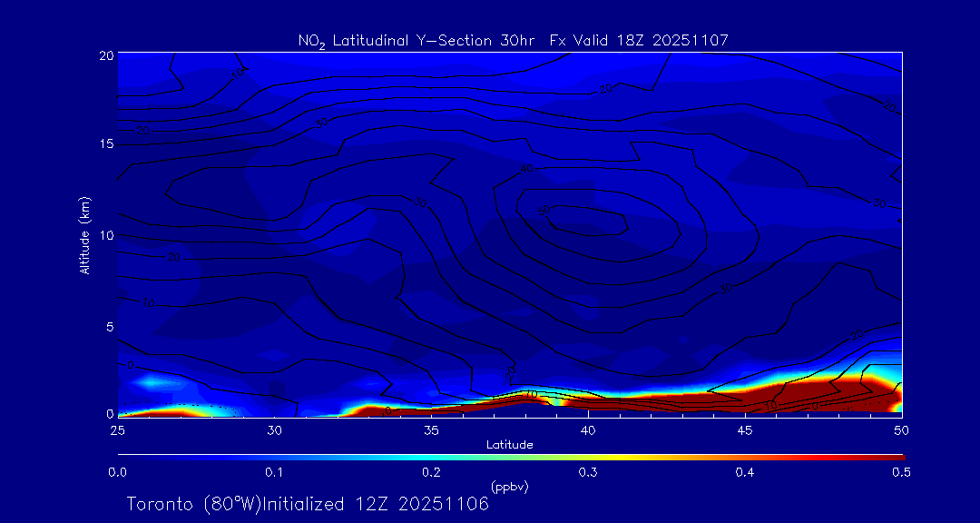Click the latitude 50 tick label

tap(901, 429)
